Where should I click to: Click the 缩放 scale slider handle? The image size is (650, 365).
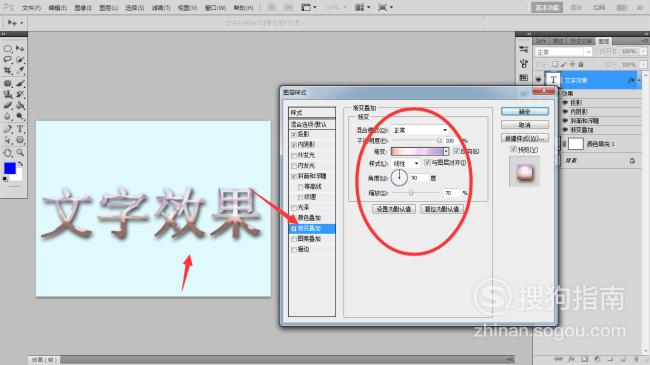pyautogui.click(x=411, y=192)
